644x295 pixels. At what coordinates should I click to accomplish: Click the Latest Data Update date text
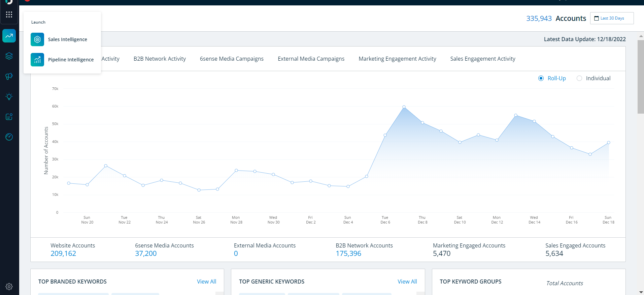click(585, 39)
